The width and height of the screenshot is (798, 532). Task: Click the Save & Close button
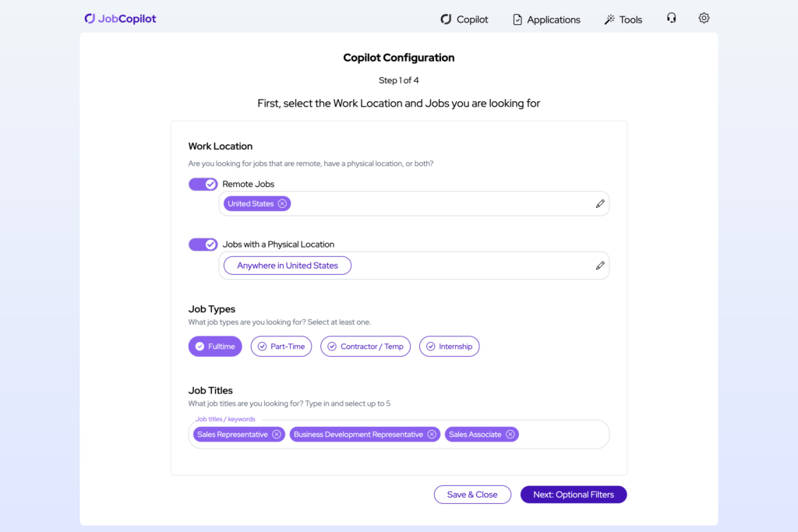tap(472, 495)
